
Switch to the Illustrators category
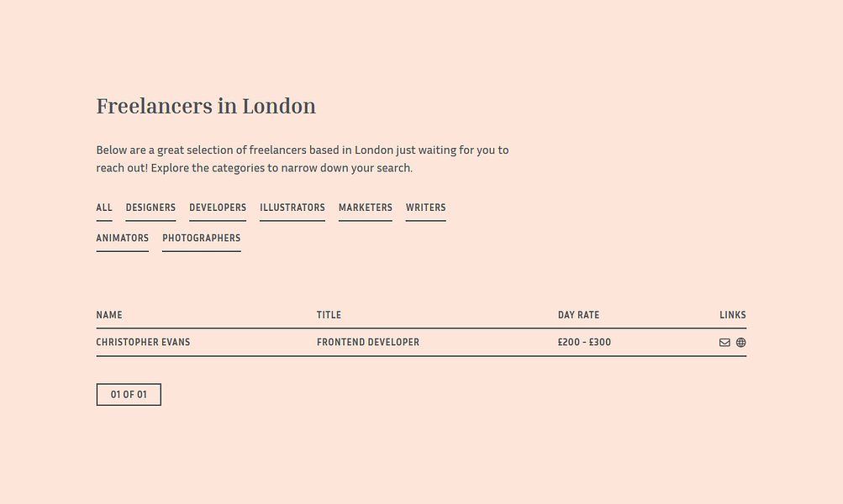pyautogui.click(x=292, y=207)
